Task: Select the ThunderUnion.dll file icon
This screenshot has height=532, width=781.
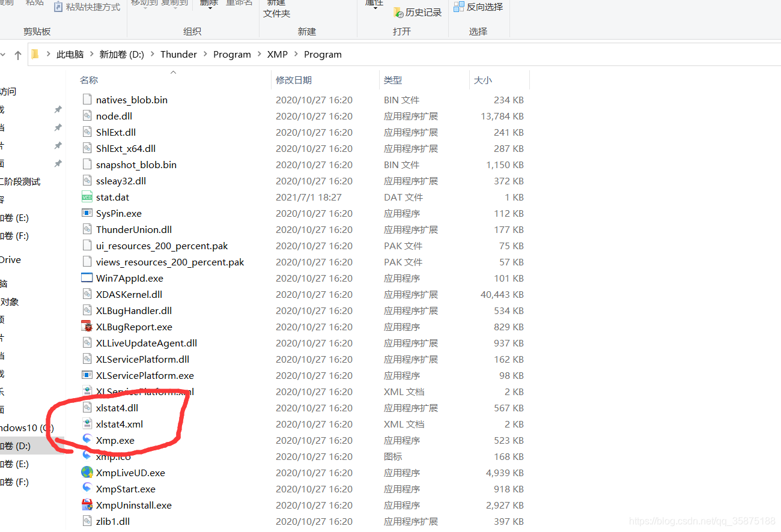Action: 87,229
